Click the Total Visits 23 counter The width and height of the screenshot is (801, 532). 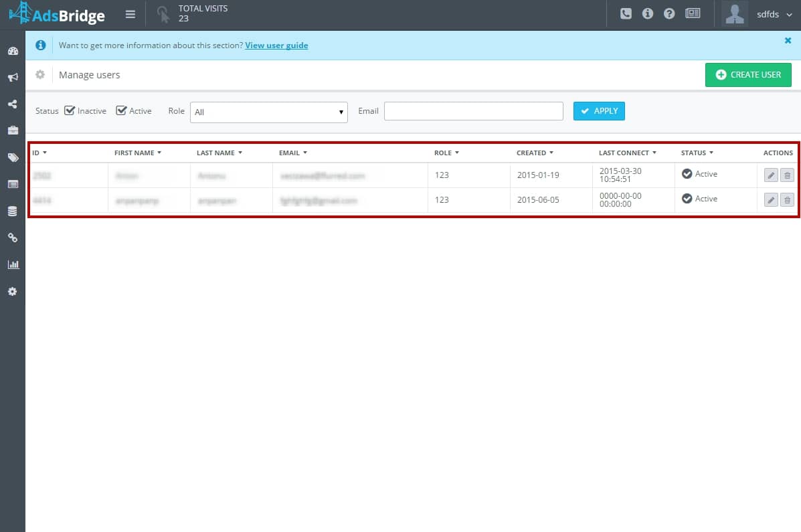tap(203, 13)
